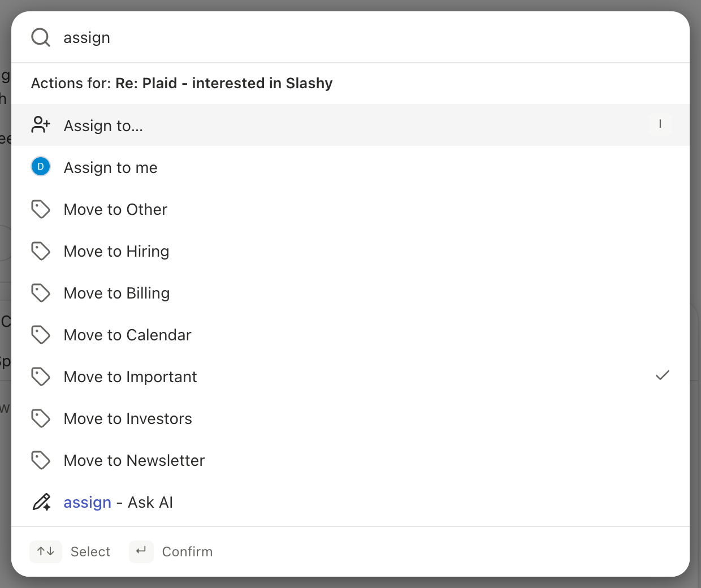Click the tag icon next to 'Move to Billing'

coord(41,293)
